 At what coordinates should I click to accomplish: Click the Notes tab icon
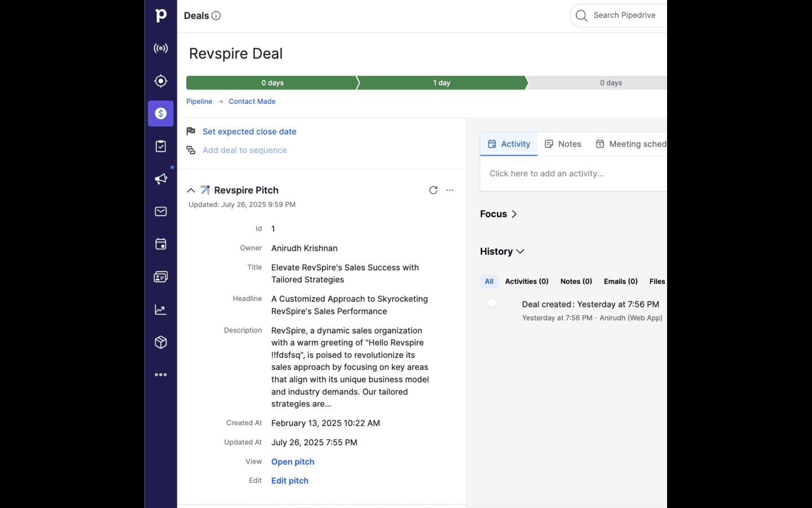(x=549, y=144)
